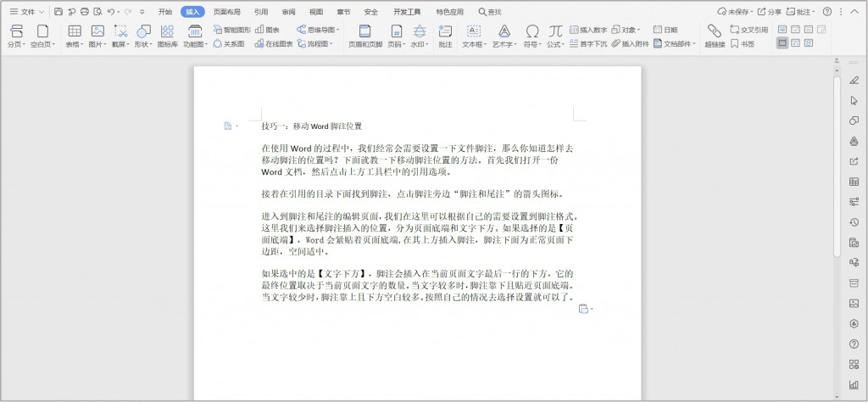868x403 pixels.
Task: Click the sliders settings icon in right sidebar
Action: click(x=854, y=202)
